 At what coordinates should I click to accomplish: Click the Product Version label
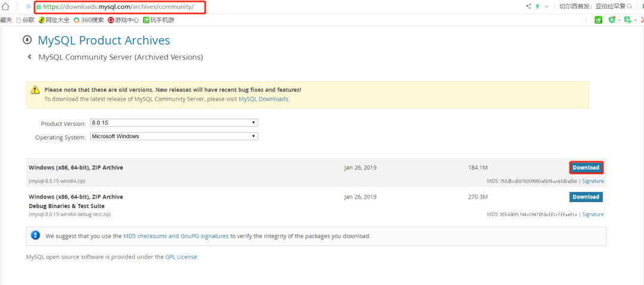[63, 123]
